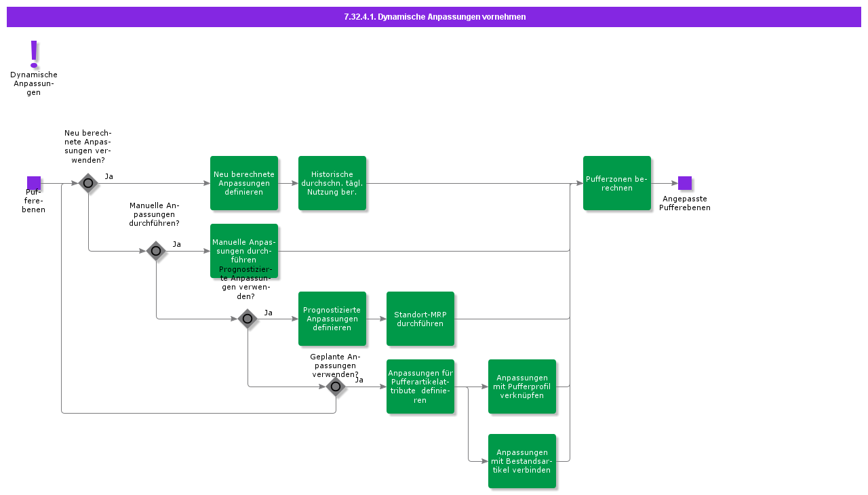Viewport: 868px width, 495px height.
Task: Click the "Pufferzonen berechnen" step
Action: (x=617, y=183)
